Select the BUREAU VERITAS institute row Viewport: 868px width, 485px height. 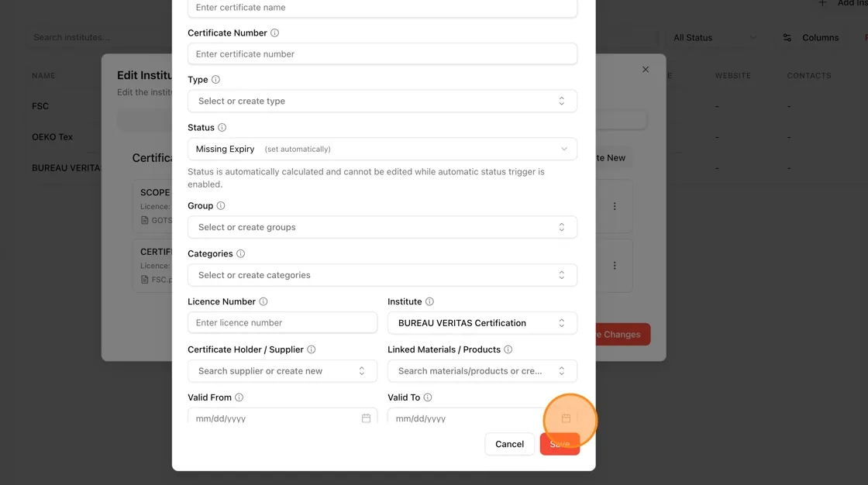[66, 168]
